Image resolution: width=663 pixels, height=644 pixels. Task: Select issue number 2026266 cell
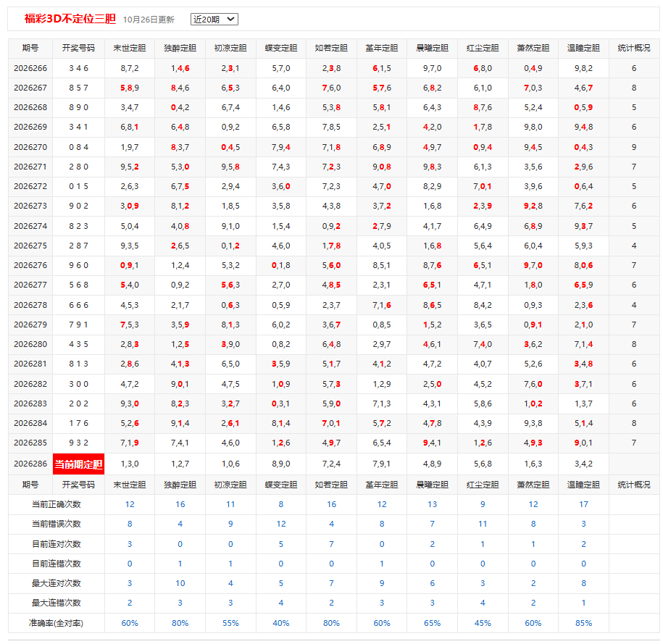click(x=30, y=68)
